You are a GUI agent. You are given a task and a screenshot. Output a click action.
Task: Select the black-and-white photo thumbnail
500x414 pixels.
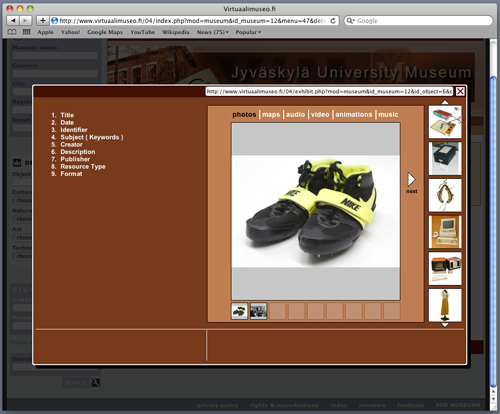258,311
